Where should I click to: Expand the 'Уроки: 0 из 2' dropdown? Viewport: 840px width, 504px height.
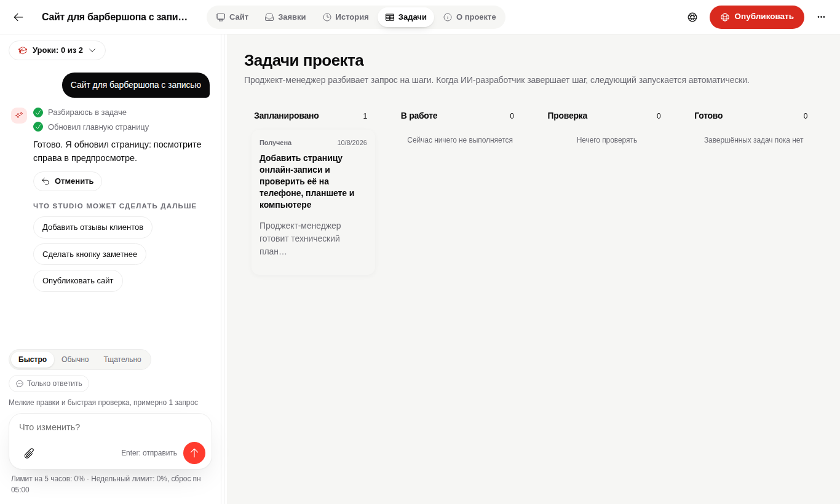[x=57, y=50]
